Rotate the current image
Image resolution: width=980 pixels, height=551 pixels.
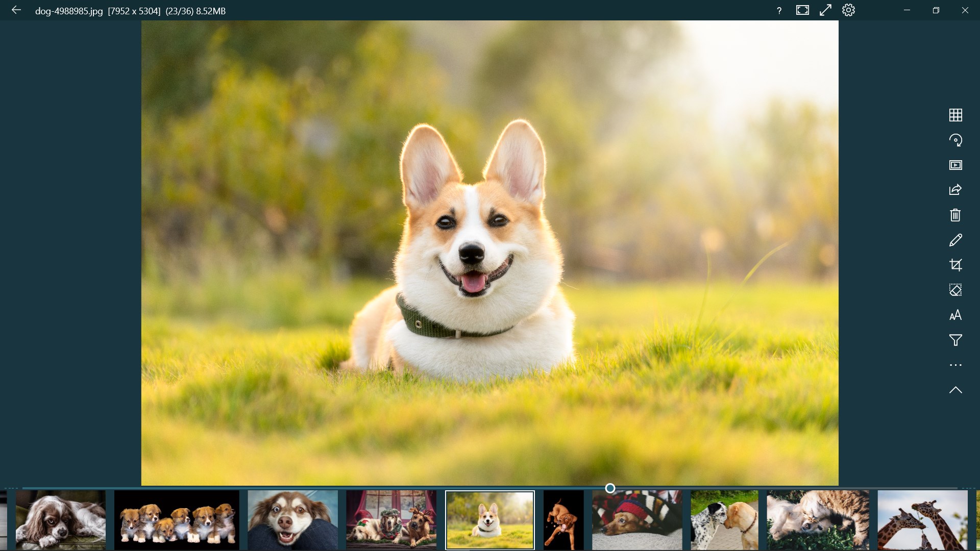(x=957, y=140)
